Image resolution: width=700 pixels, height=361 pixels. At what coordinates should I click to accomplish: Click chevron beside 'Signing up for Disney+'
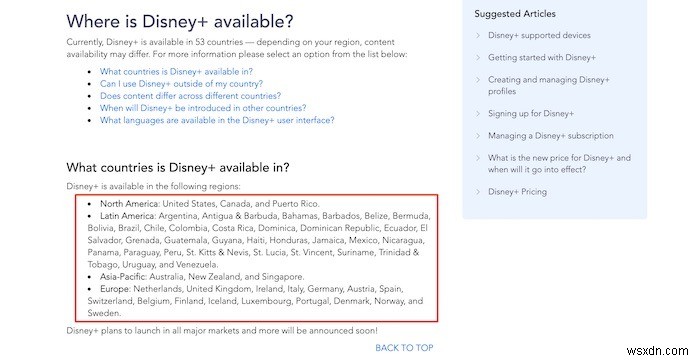[x=478, y=113]
